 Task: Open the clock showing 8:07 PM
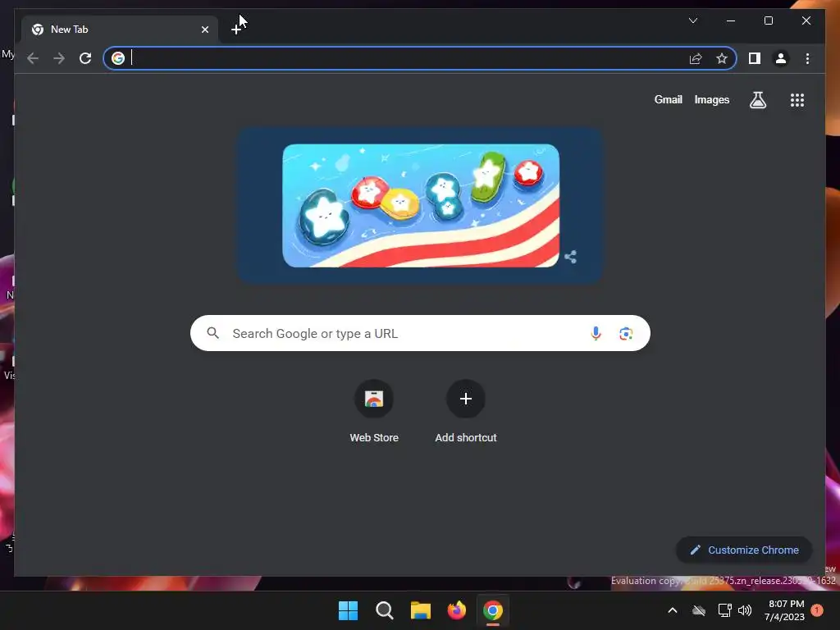pos(784,610)
